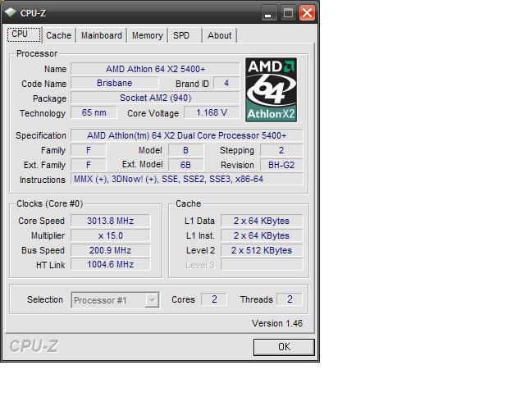The width and height of the screenshot is (525, 420).
Task: Click the Technology value '65 nm'
Action: pos(94,112)
